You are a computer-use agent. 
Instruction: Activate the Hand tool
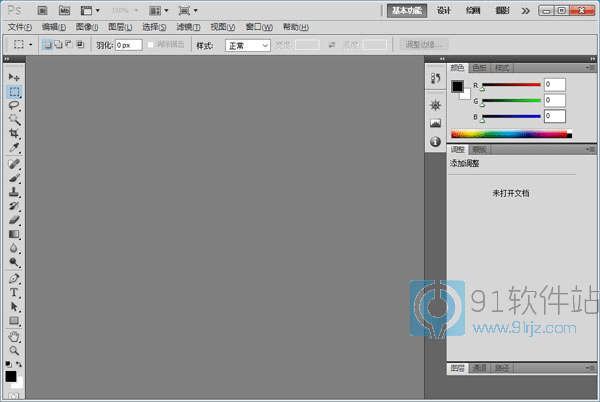[x=14, y=336]
